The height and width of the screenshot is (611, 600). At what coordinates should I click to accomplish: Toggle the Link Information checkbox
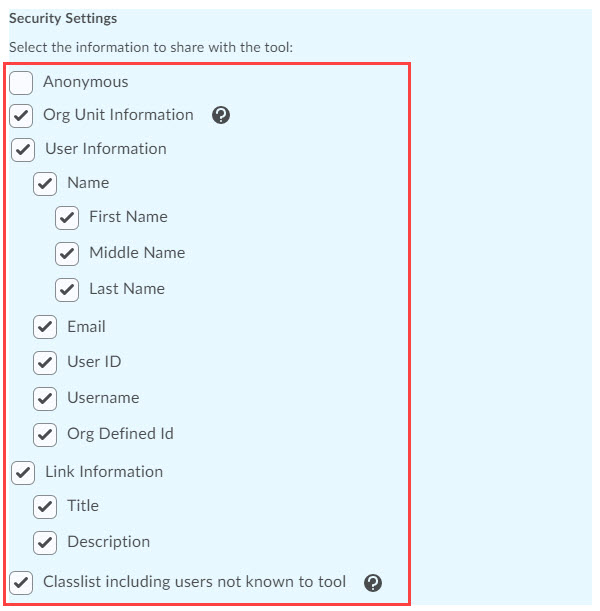click(x=23, y=473)
